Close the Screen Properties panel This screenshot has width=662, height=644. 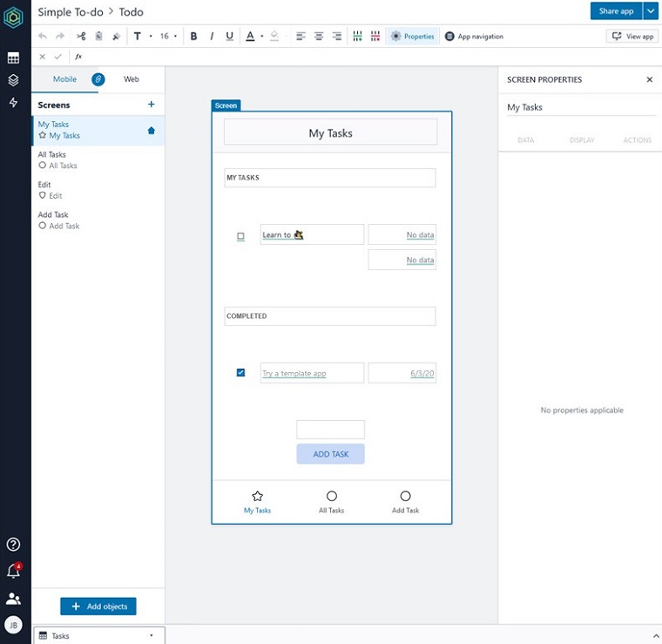[649, 79]
